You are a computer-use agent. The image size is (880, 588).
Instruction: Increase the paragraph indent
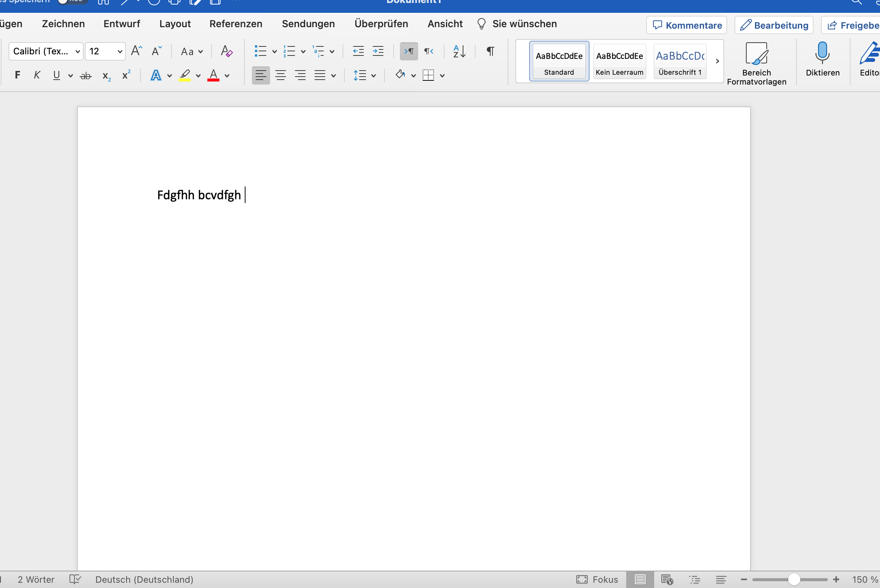tap(378, 51)
